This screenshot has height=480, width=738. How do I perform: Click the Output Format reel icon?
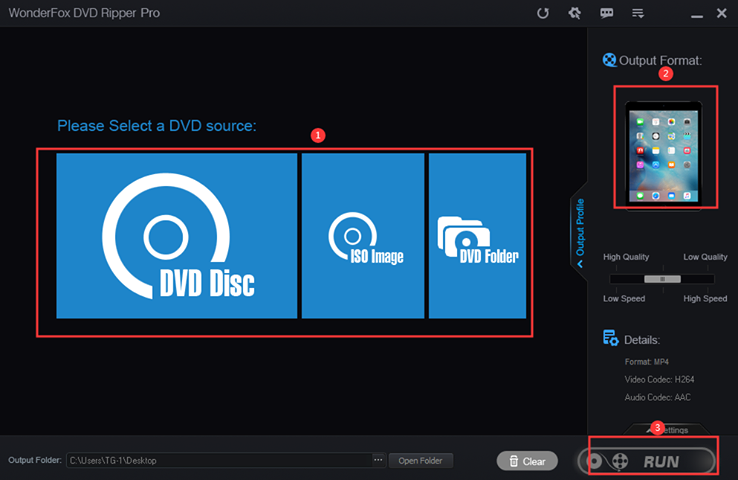[610, 60]
